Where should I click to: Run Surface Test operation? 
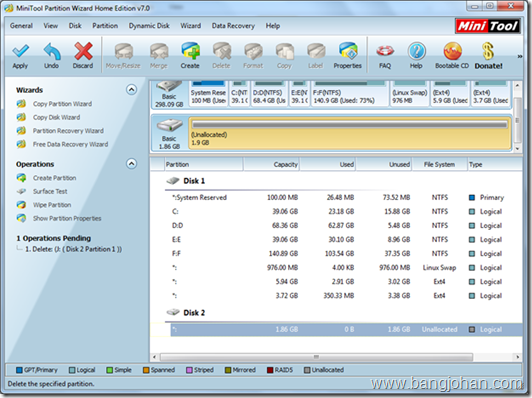tap(50, 191)
